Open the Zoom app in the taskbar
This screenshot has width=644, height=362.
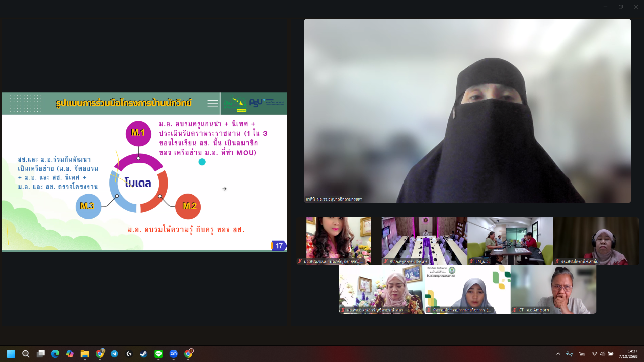174,354
